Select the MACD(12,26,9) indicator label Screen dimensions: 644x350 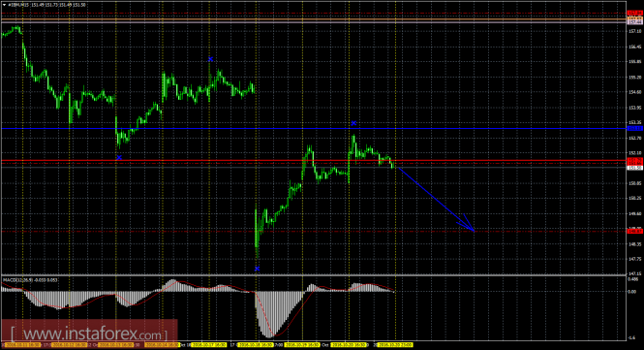[30, 280]
